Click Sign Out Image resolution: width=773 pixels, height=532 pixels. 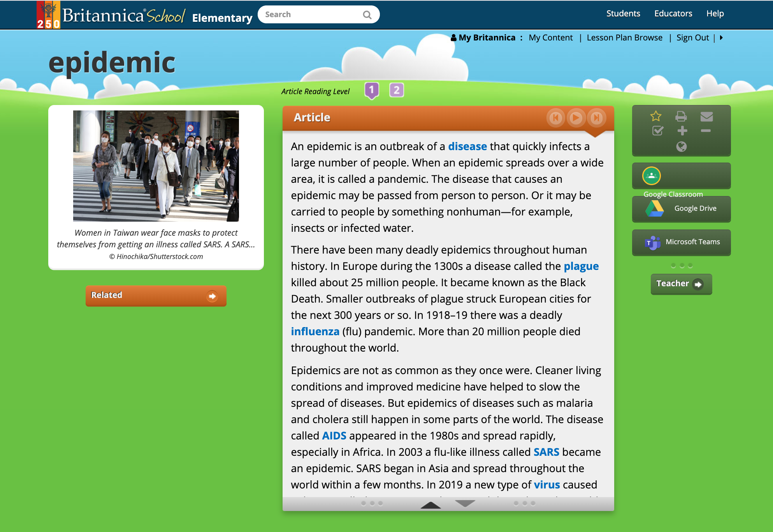click(692, 38)
